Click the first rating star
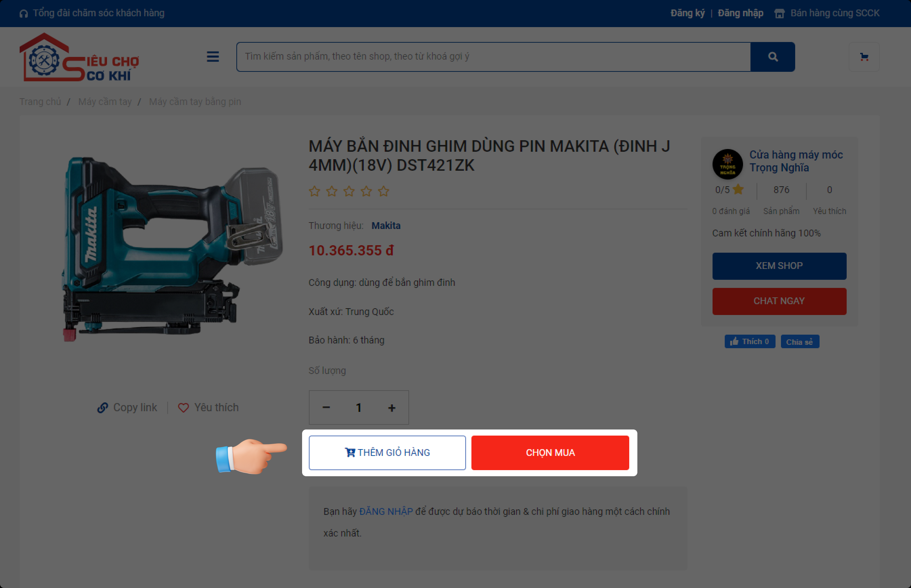 click(315, 191)
